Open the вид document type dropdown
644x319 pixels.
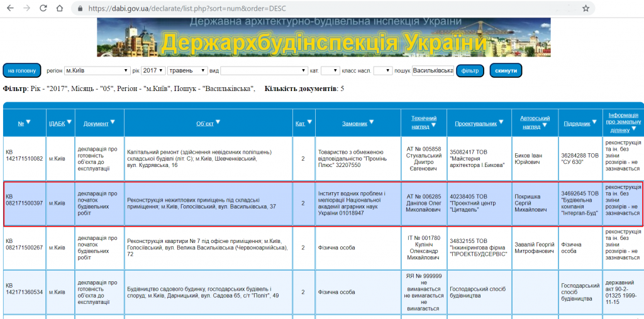263,70
